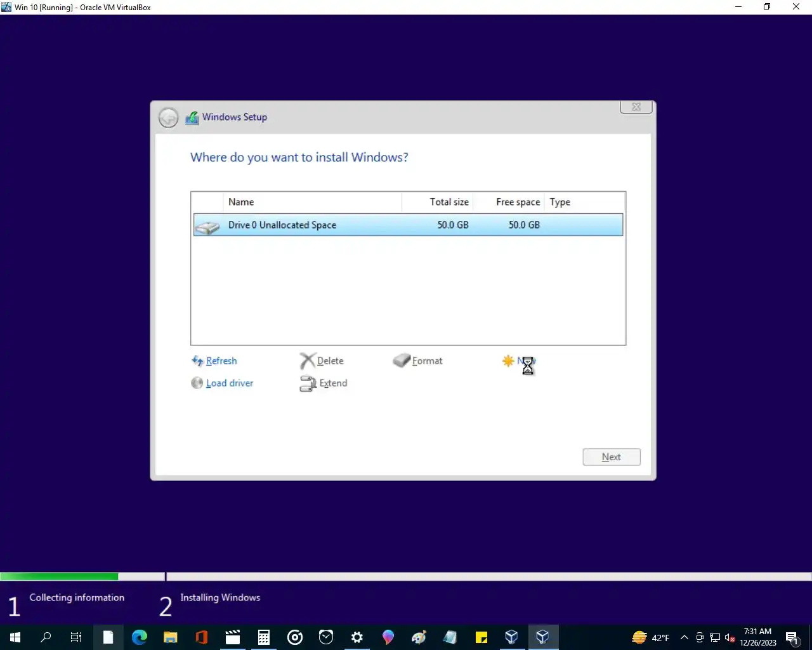Minimize the VirtualBox window
Viewport: 812px width, 650px height.
[x=738, y=7]
